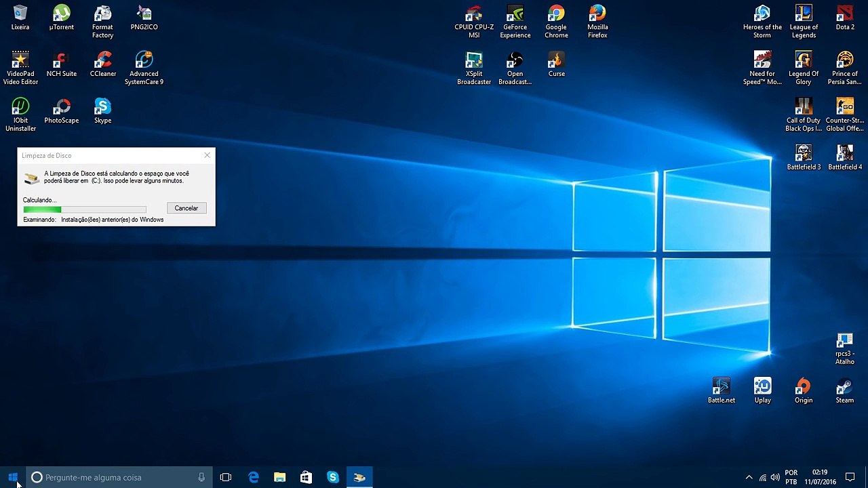Activate the Cortana microphone icon

click(201, 477)
